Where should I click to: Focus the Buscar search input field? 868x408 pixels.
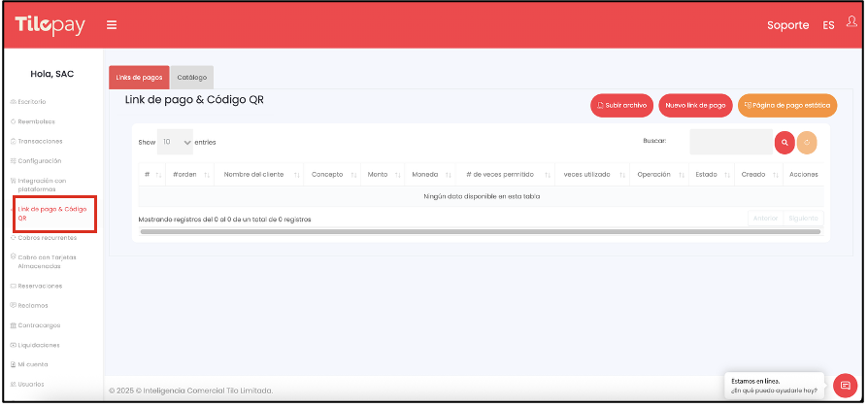730,142
